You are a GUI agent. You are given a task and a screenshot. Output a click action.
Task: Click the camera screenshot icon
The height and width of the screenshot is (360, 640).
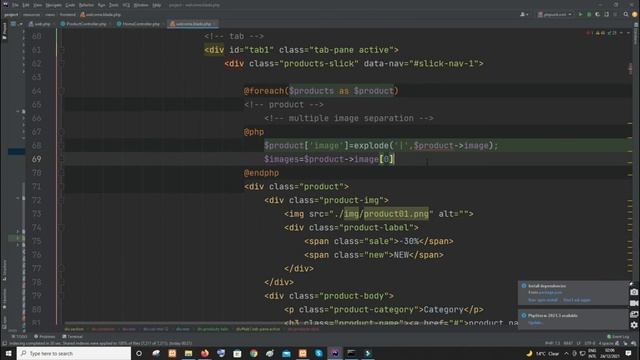point(634,292)
